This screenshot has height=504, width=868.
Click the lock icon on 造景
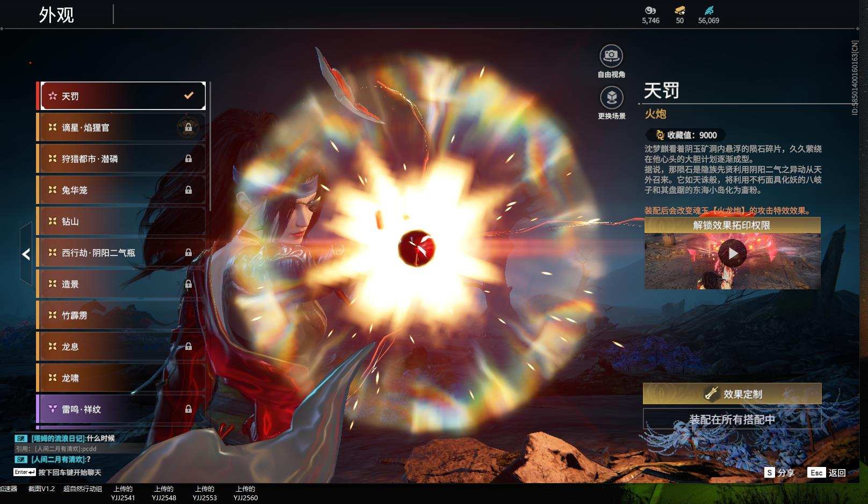189,284
